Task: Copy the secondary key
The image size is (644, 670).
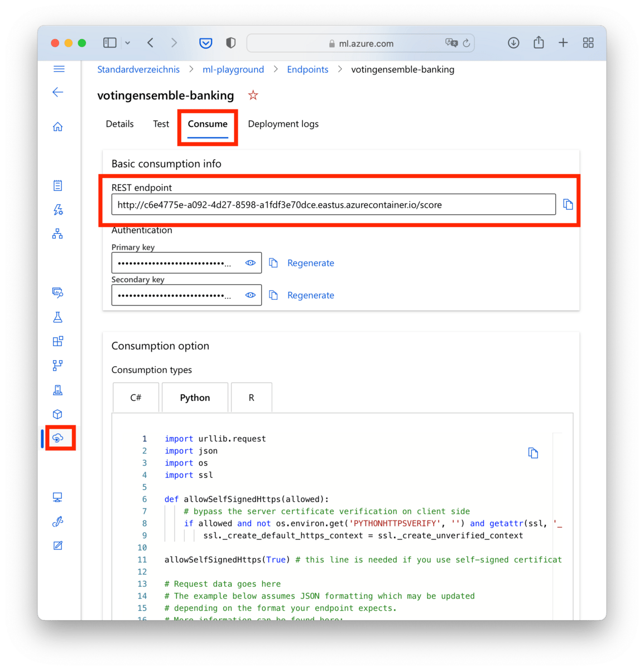Action: 273,295
